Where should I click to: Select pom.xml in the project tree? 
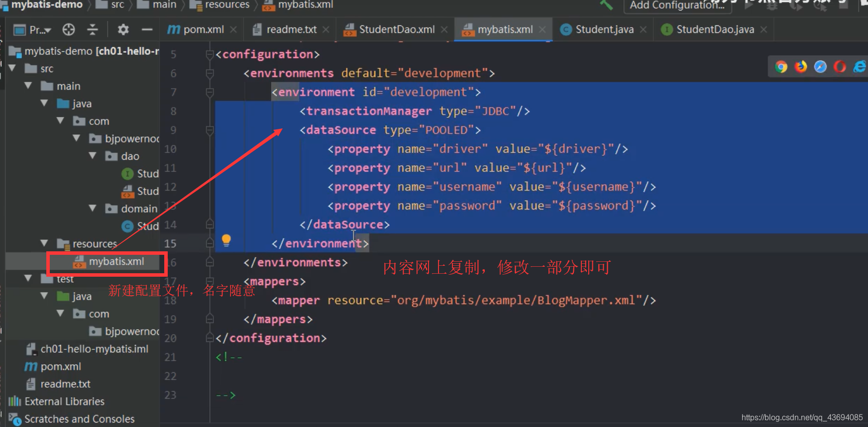click(x=53, y=366)
